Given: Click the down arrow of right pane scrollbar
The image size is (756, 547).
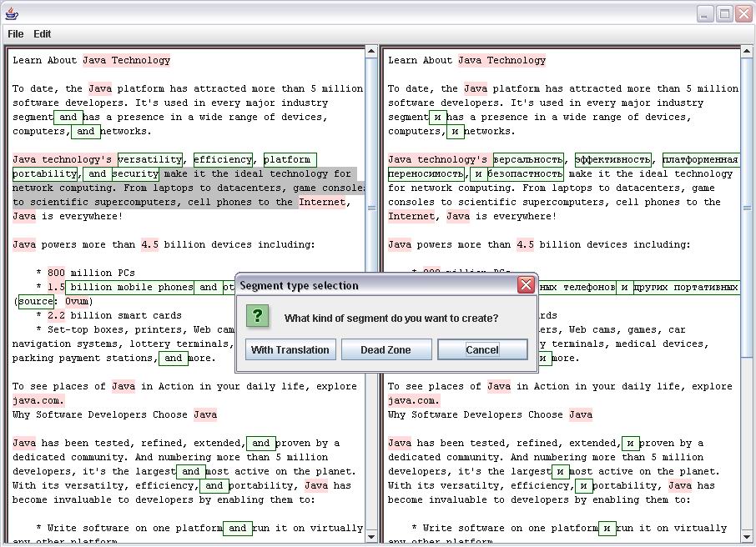Looking at the screenshot, I should [747, 536].
